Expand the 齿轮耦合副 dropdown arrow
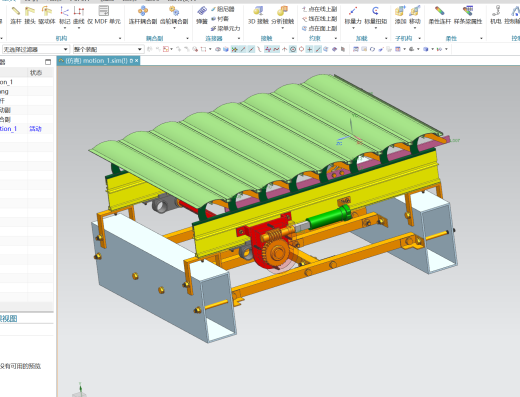 click(x=174, y=28)
